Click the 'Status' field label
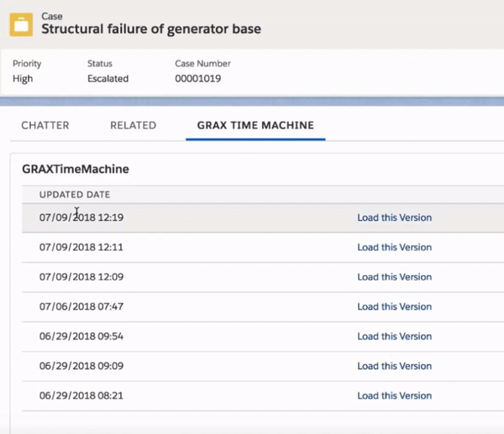This screenshot has width=504, height=434. (100, 64)
